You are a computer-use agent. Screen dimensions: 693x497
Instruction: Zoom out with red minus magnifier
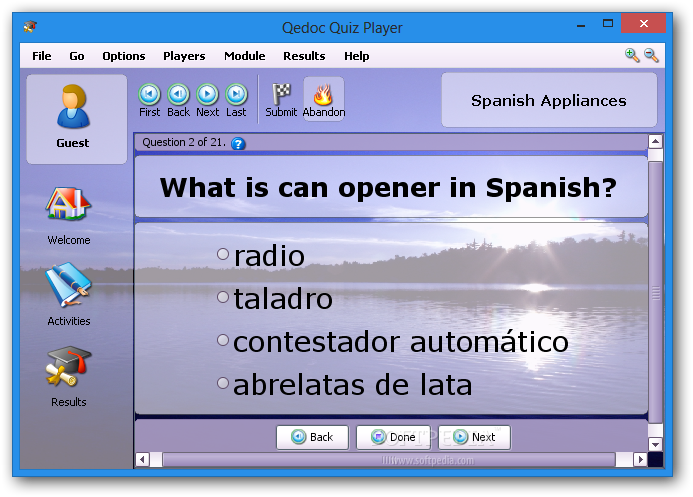[651, 55]
